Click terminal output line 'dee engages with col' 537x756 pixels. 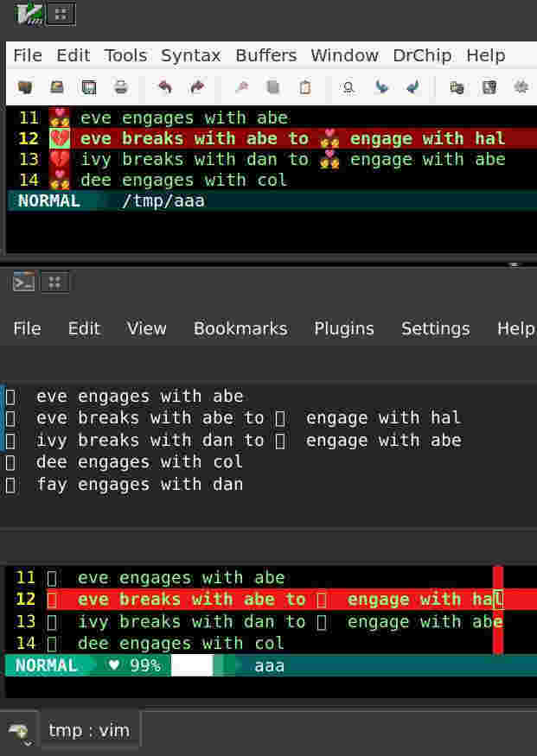click(x=139, y=462)
